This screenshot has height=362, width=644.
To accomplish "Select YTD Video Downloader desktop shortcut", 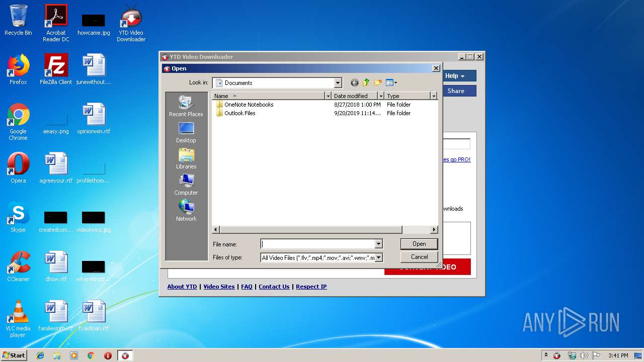I will point(131,23).
